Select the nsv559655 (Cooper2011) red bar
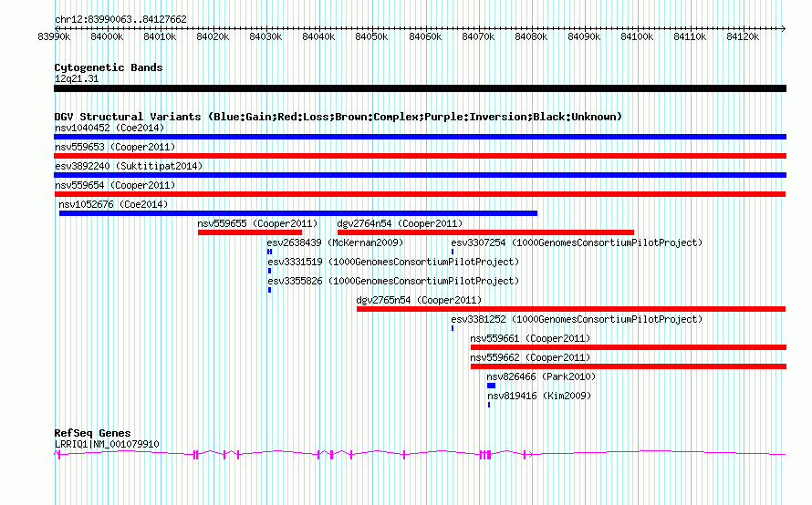 pos(250,232)
